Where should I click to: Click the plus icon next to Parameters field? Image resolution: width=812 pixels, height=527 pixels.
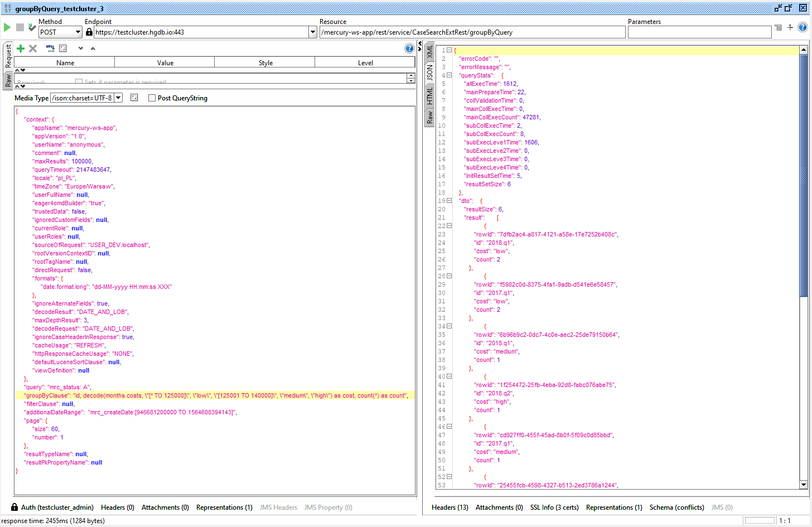pyautogui.click(x=790, y=27)
